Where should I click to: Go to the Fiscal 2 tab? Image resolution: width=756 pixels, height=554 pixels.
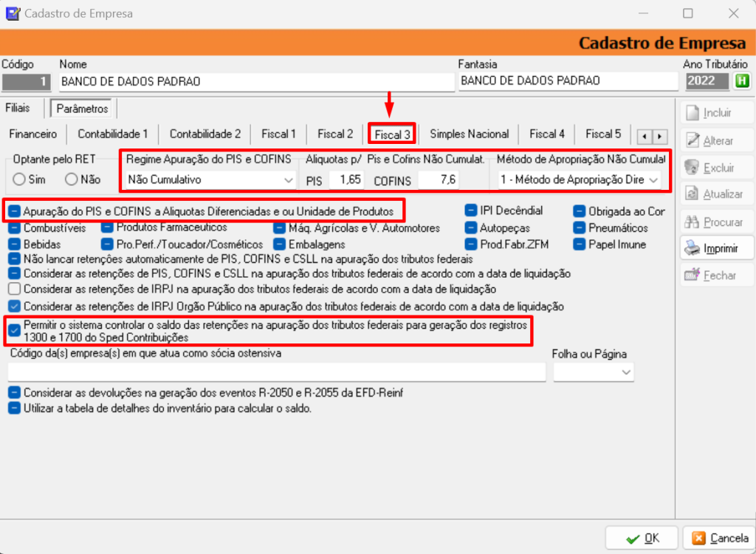click(335, 134)
